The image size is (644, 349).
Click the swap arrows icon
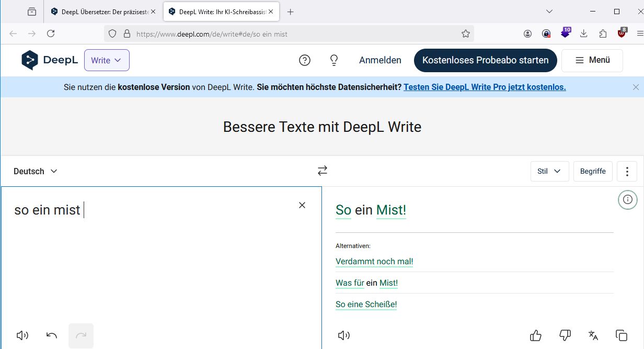[323, 171]
